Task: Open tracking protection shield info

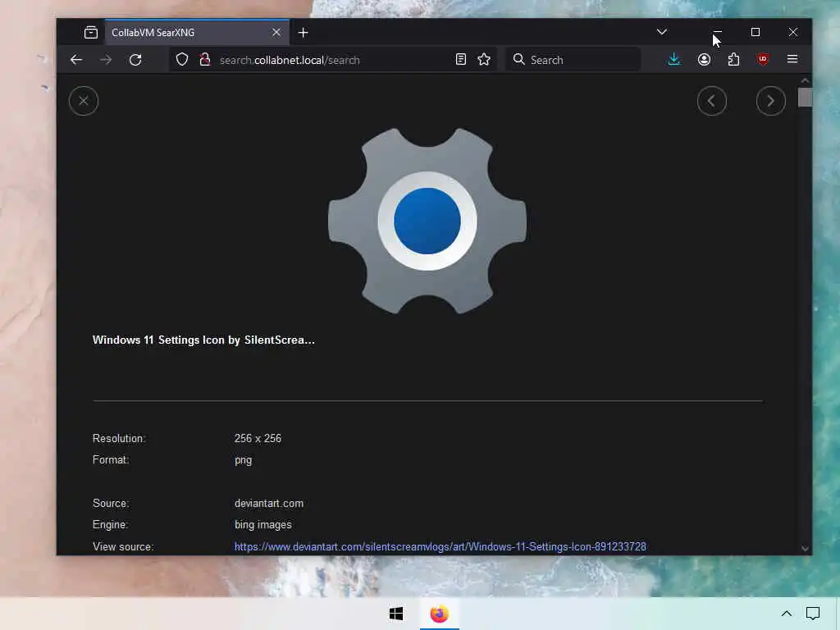Action: click(182, 59)
